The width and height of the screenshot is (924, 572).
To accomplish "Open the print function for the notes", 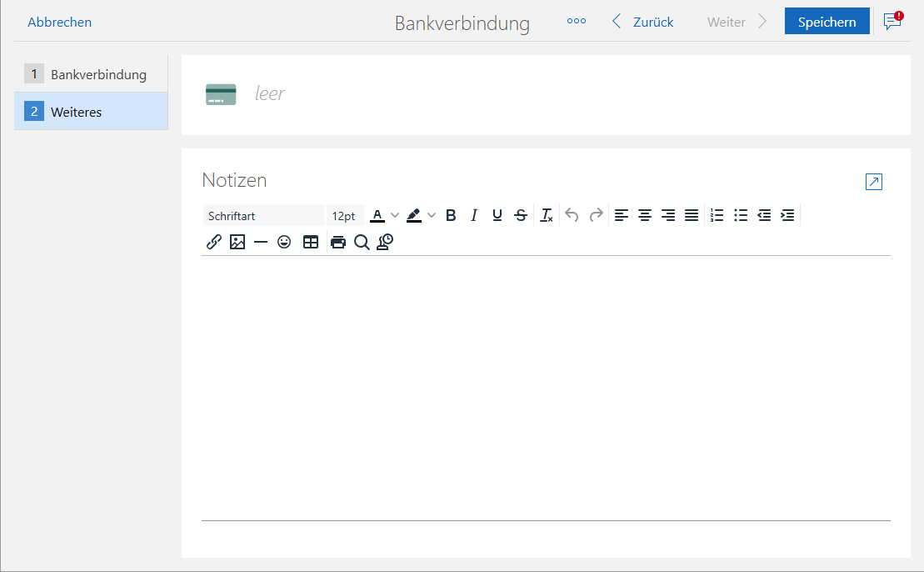I will 337,242.
